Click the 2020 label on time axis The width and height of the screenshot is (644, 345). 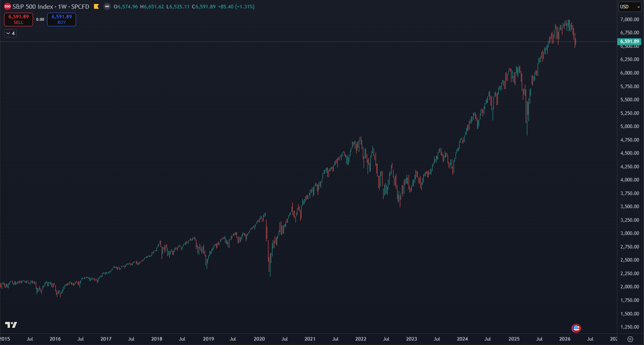[x=259, y=339]
